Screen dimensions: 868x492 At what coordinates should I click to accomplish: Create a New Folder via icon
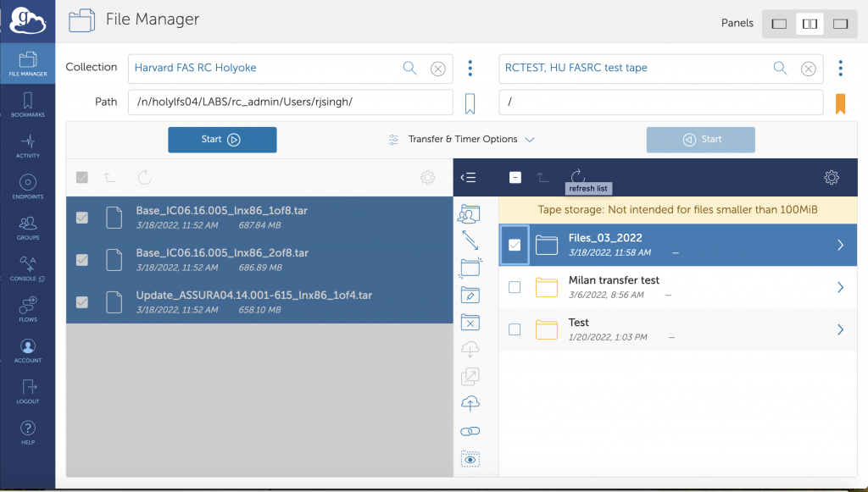pyautogui.click(x=470, y=268)
